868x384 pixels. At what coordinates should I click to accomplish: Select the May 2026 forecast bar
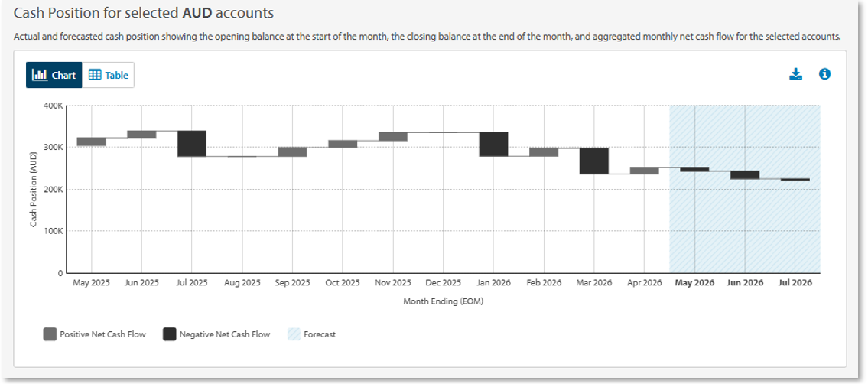(694, 169)
